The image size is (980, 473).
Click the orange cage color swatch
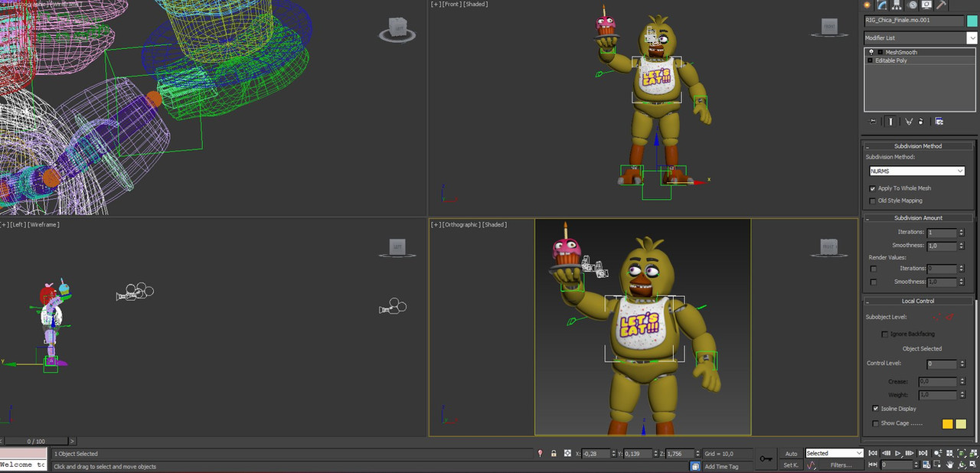[x=948, y=424]
